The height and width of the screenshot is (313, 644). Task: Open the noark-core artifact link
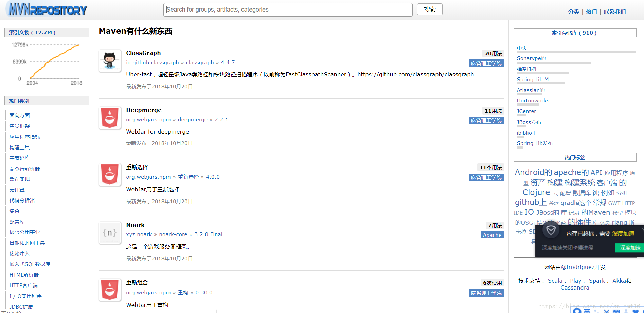point(173,234)
